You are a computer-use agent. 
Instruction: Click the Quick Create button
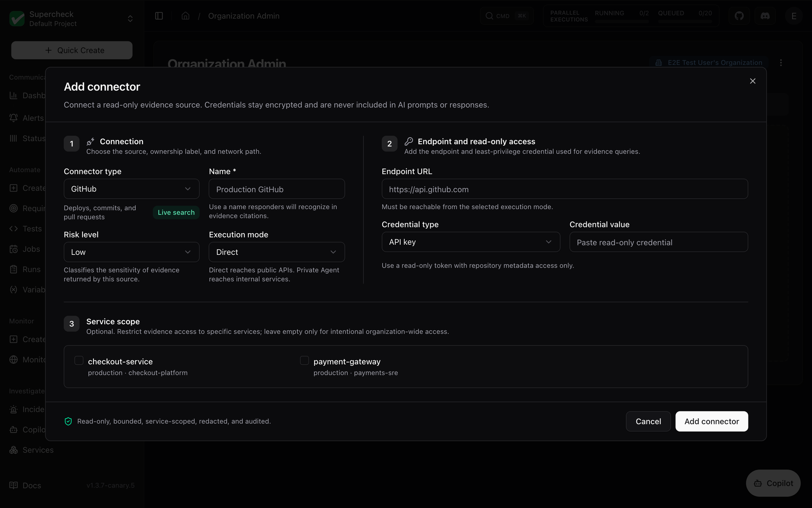tap(72, 50)
